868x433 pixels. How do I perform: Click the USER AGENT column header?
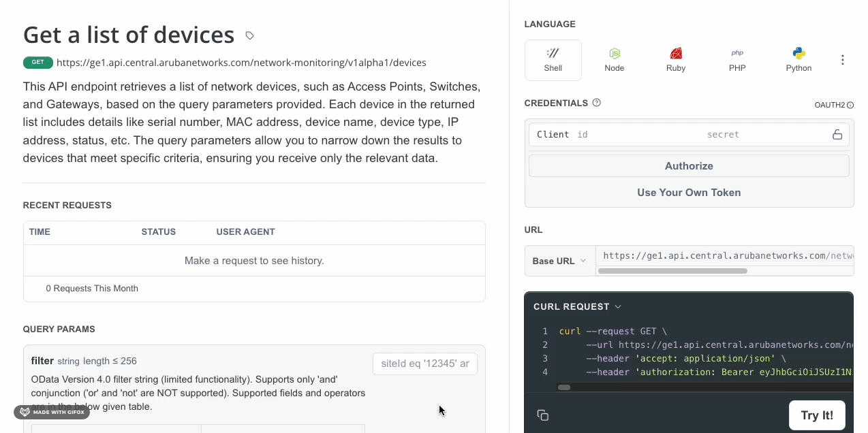245,232
